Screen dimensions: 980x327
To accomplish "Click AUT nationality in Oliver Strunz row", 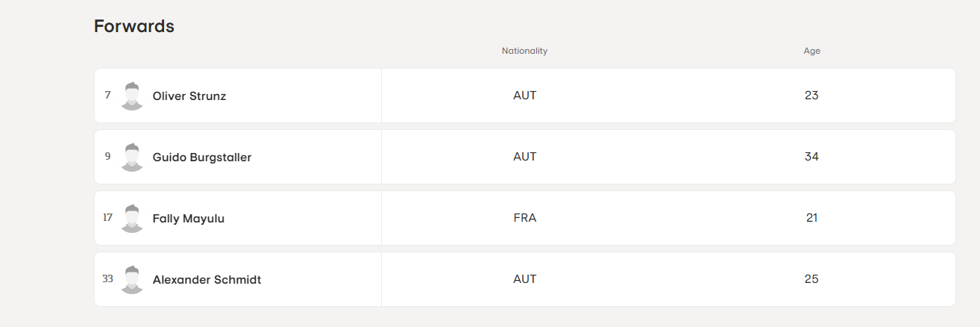I will click(x=525, y=96).
